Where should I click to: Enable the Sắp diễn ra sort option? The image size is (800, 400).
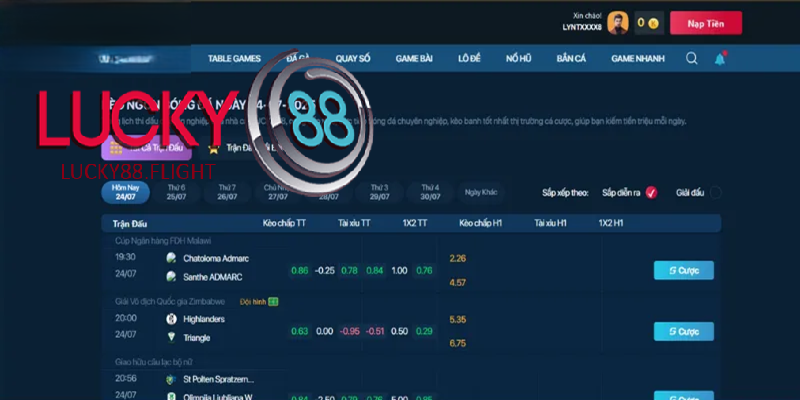coord(651,193)
